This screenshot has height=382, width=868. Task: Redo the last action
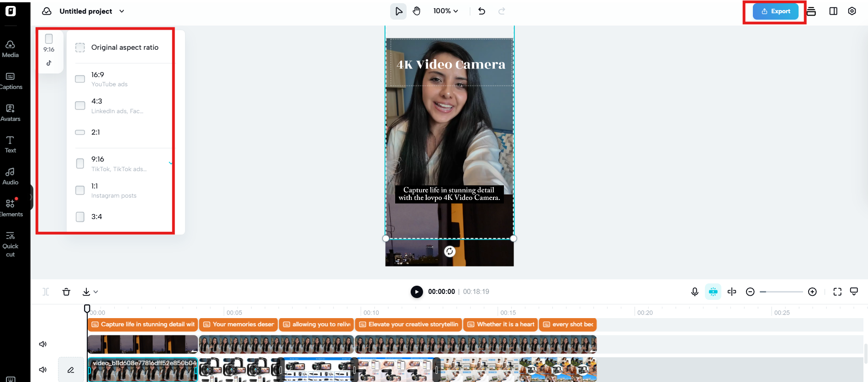(x=502, y=11)
